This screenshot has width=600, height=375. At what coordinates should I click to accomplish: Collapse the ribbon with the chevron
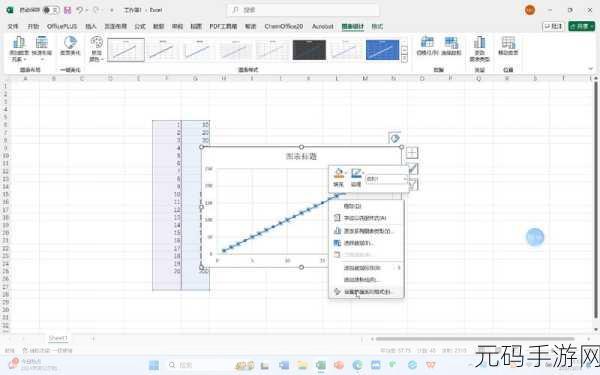coord(590,69)
